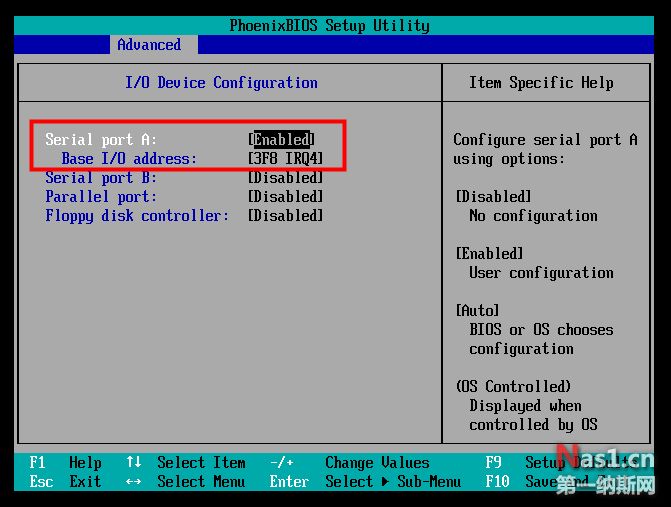Click 'BIOS or OS chooses' help text
This screenshot has width=671, height=507.
click(541, 329)
